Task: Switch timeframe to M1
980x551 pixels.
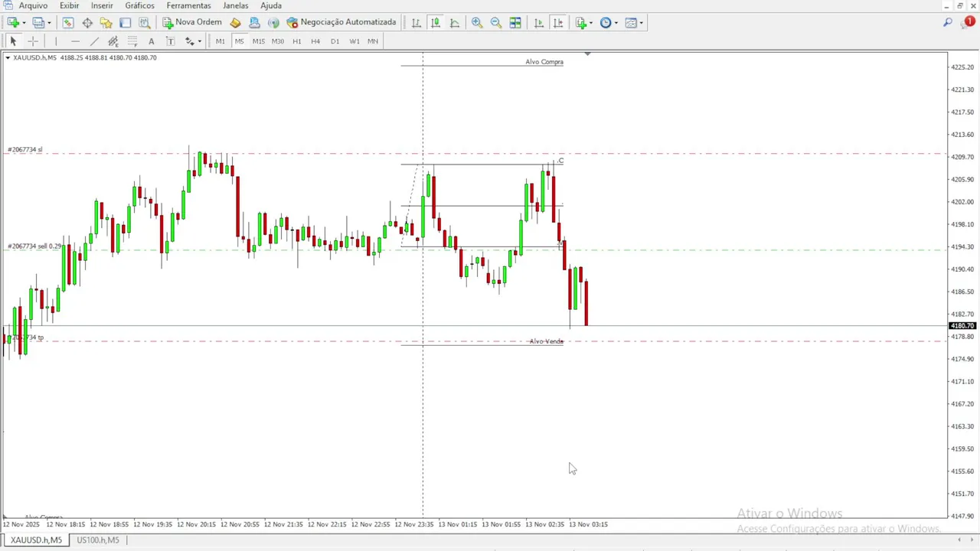Action: [x=220, y=41]
